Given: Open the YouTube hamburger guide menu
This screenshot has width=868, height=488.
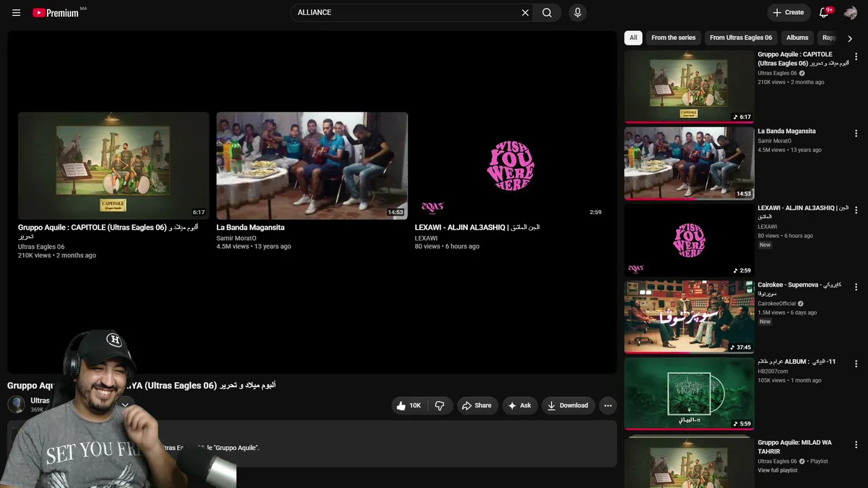Looking at the screenshot, I should (16, 12).
